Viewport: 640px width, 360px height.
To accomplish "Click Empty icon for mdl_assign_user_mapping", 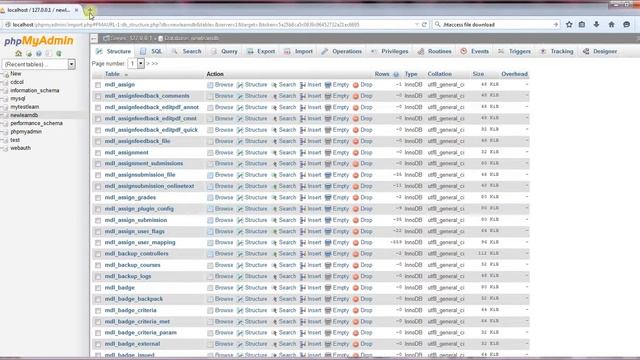I will pos(328,243).
